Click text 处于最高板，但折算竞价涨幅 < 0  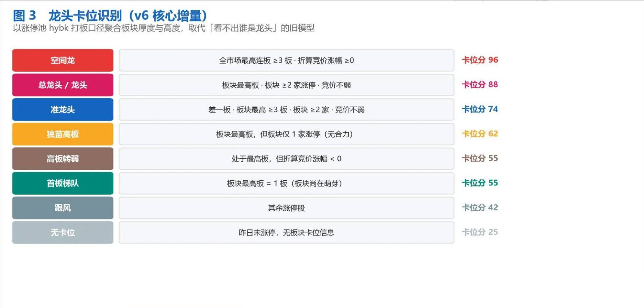click(x=286, y=159)
